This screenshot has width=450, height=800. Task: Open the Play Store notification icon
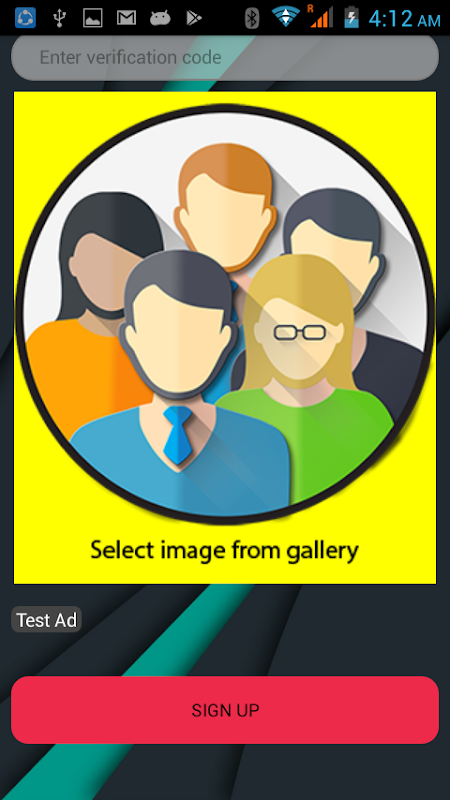click(x=194, y=18)
